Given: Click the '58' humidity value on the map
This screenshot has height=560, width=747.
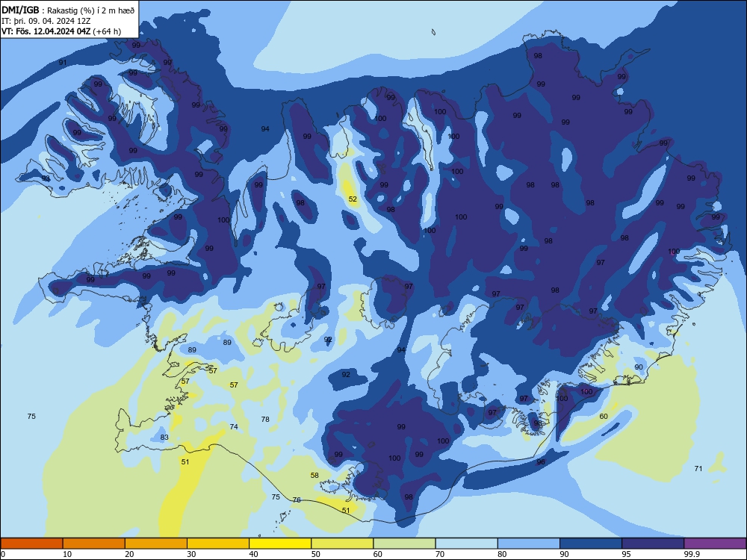Looking at the screenshot, I should click(314, 475).
